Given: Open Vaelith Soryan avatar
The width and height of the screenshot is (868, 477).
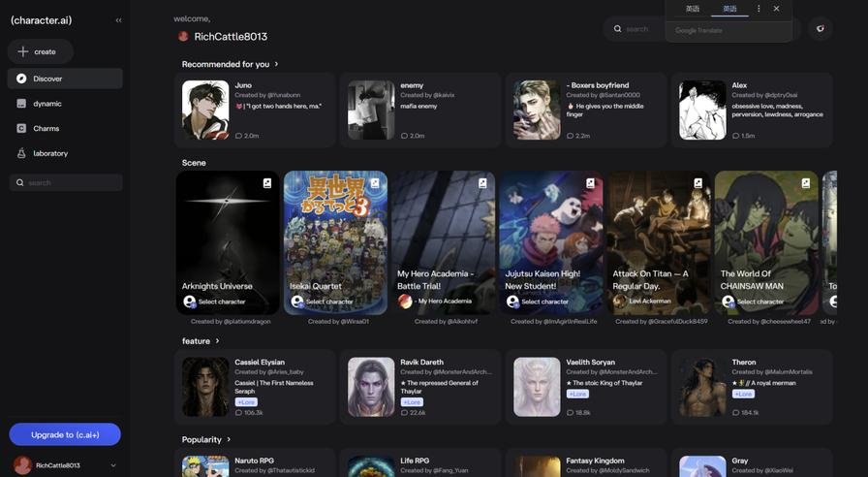Looking at the screenshot, I should 537,387.
